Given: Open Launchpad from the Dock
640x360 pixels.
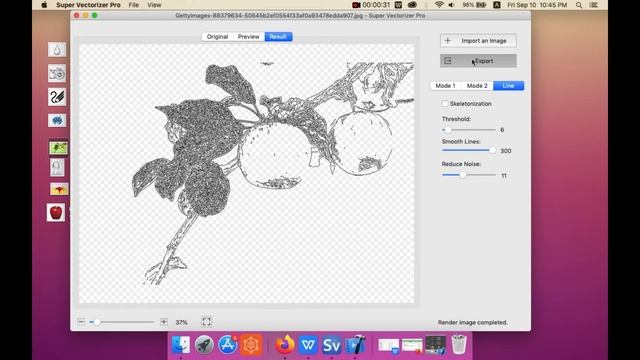Looking at the screenshot, I should click(204, 345).
